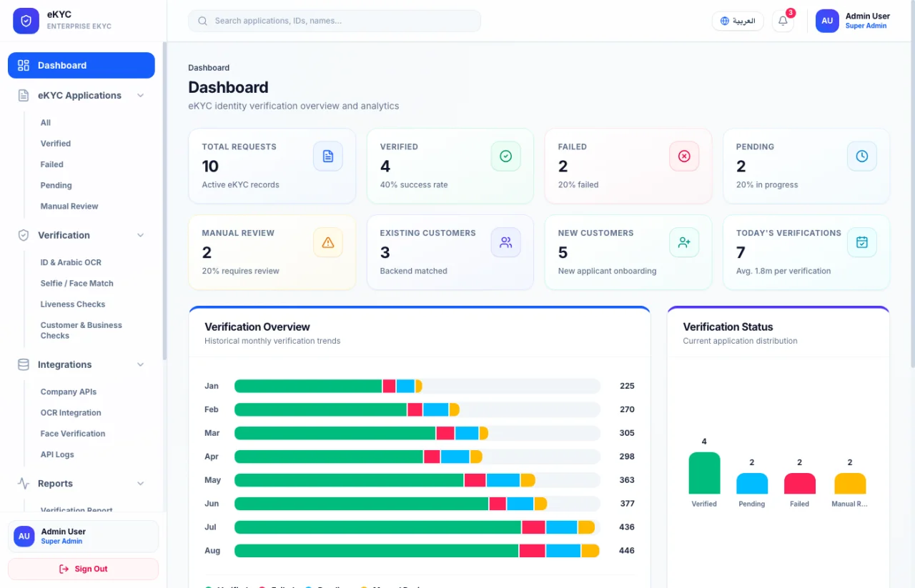Image resolution: width=915 pixels, height=588 pixels.
Task: Focus the search applications input field
Action: [335, 21]
